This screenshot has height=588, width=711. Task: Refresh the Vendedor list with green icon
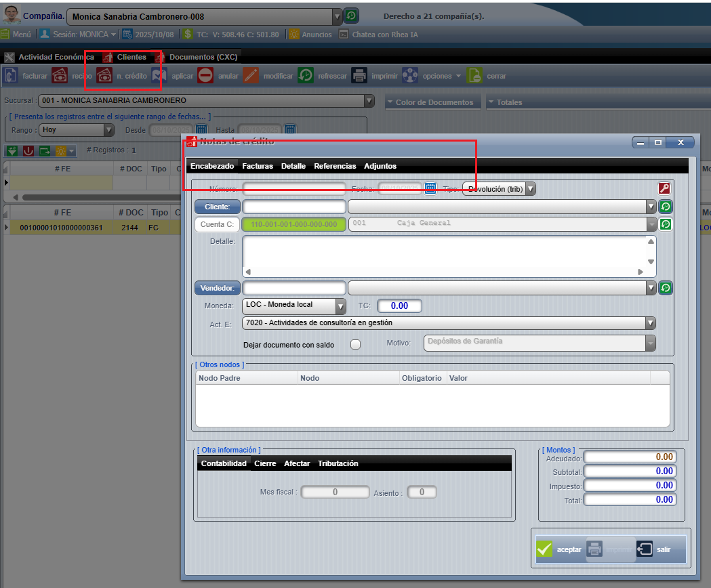(x=666, y=288)
